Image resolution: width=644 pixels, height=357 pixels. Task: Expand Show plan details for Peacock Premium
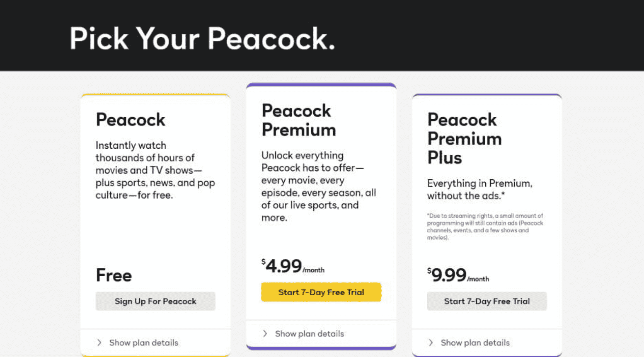(309, 333)
